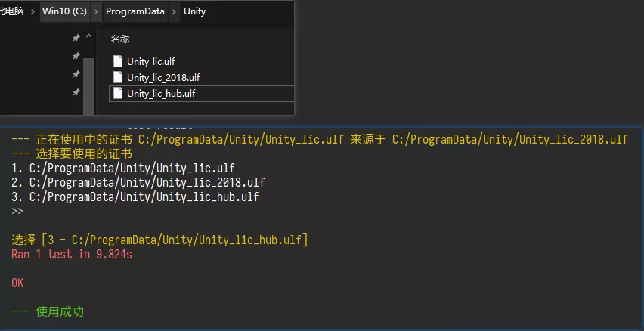The width and height of the screenshot is (644, 331).
Task: Select the Unity_lic_2018.ulf file
Action: [x=163, y=78]
